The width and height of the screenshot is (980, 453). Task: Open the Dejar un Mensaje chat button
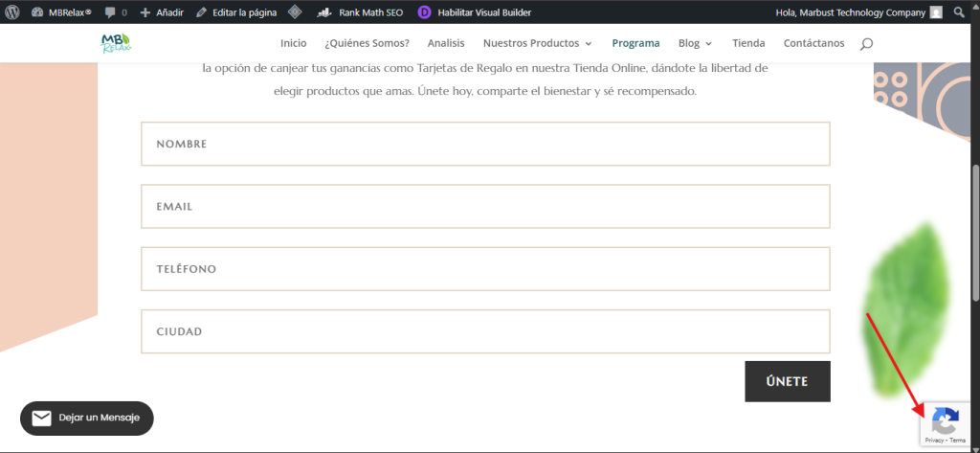pyautogui.click(x=87, y=419)
